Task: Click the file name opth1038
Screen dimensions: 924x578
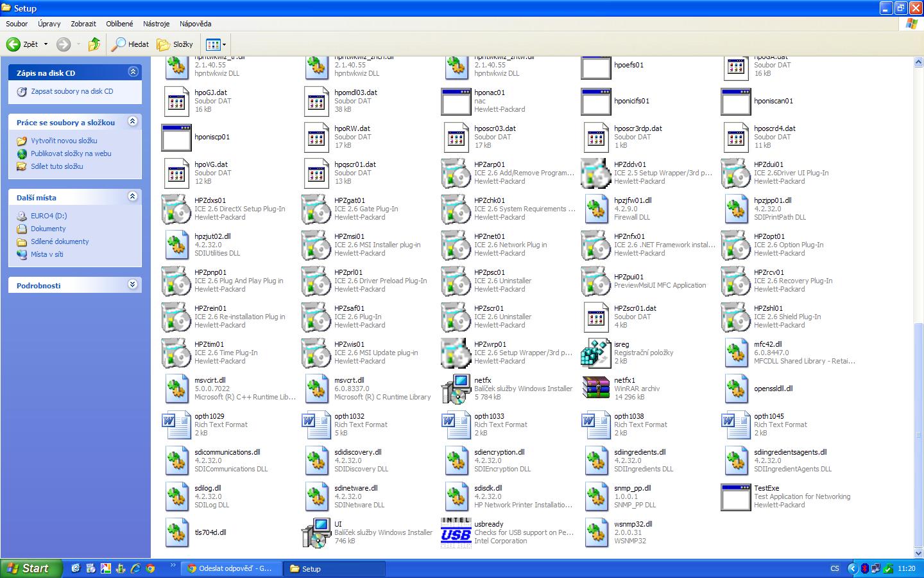Action: 629,416
